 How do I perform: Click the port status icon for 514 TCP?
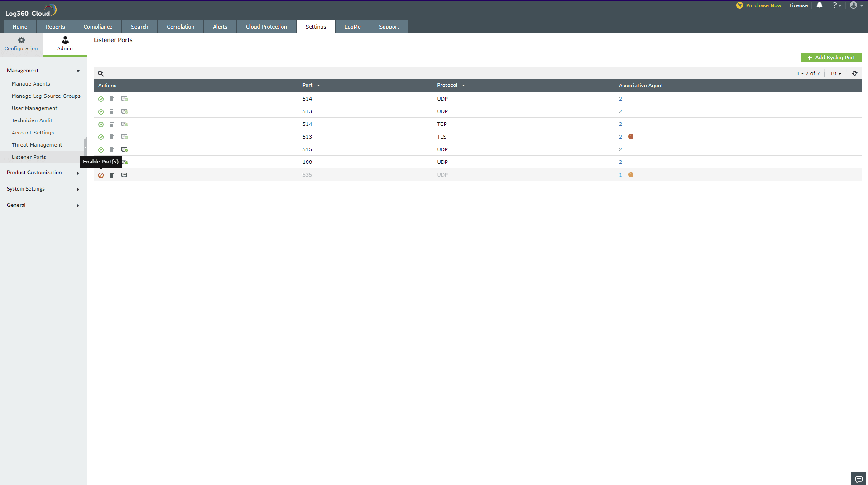click(125, 125)
